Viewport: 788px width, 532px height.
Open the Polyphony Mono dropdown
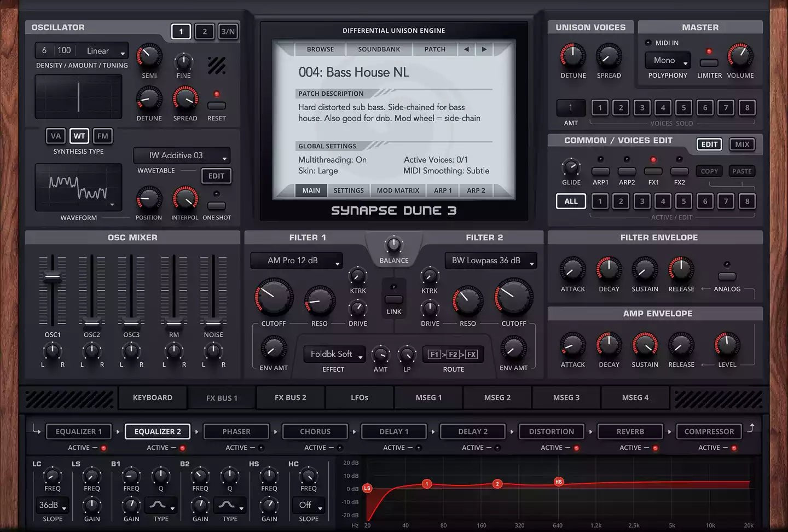pos(667,60)
